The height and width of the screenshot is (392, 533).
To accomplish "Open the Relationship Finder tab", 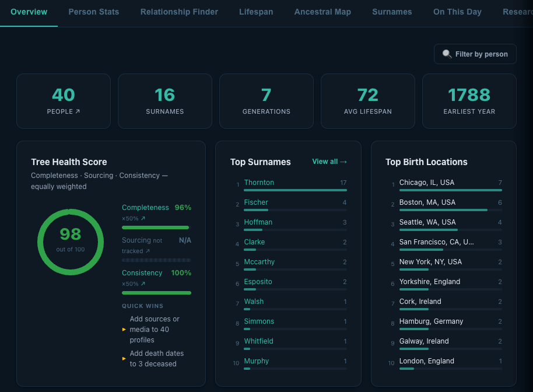I will [x=179, y=12].
